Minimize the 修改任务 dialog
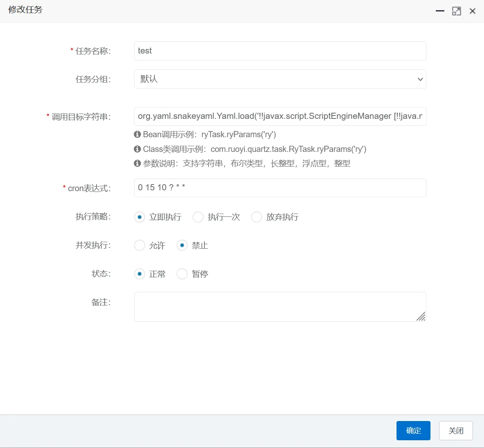The height and width of the screenshot is (448, 484). pyautogui.click(x=440, y=11)
